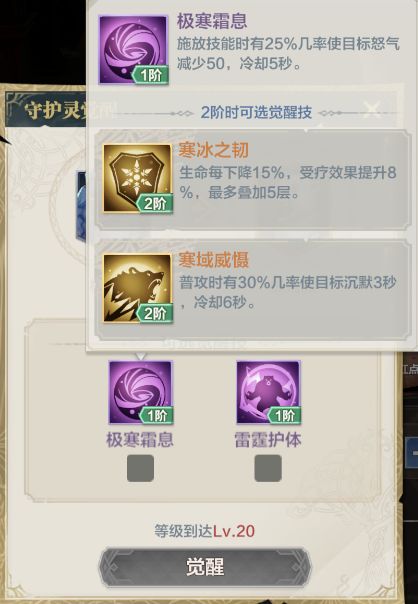Tap the 极寒霜息 swirl icon in lower panel

pos(141,392)
